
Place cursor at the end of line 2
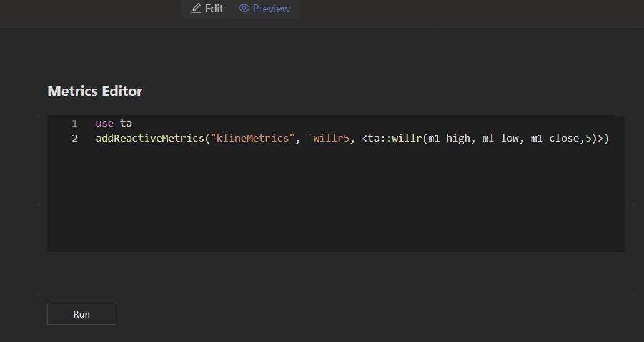[x=609, y=139]
